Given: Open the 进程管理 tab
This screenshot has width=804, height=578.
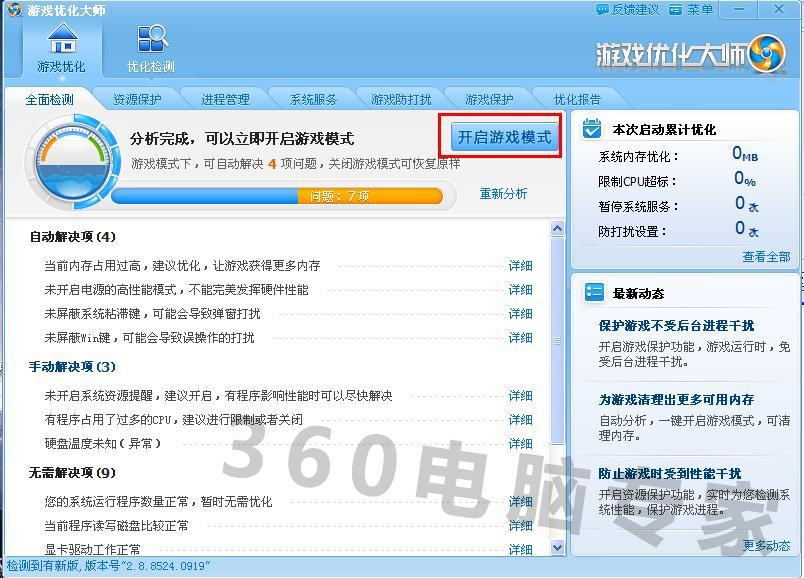Looking at the screenshot, I should [225, 99].
